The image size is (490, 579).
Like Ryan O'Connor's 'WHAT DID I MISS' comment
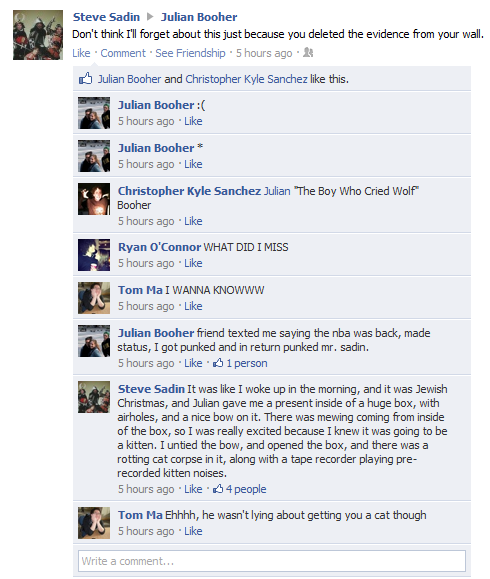(x=193, y=263)
